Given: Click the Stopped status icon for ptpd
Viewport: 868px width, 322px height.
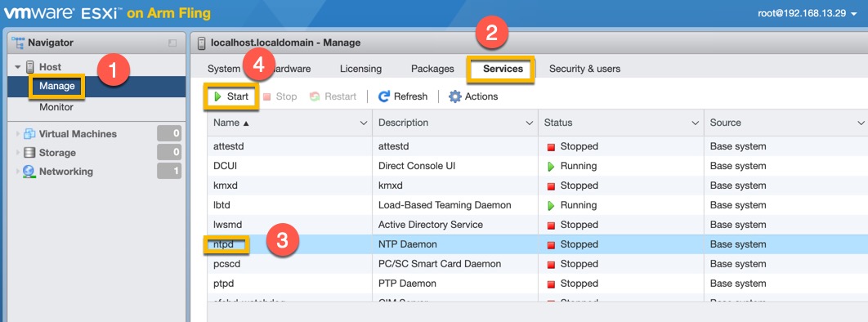Looking at the screenshot, I should click(551, 284).
